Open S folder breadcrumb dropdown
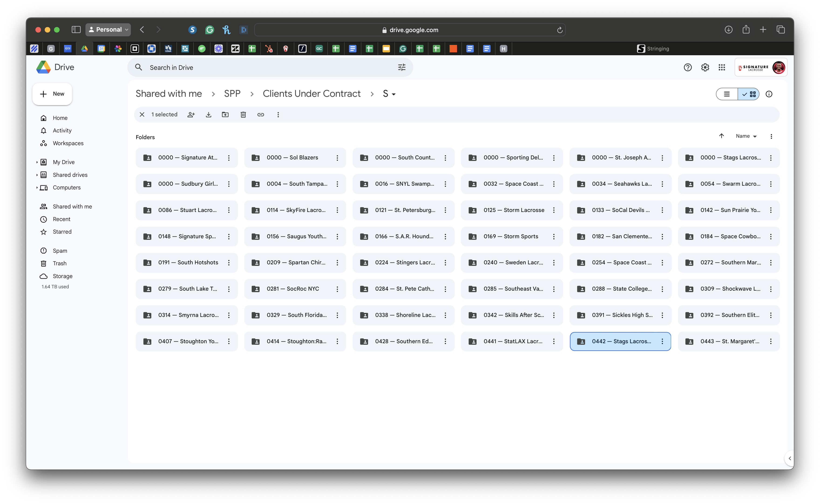This screenshot has width=820, height=504. pyautogui.click(x=389, y=94)
